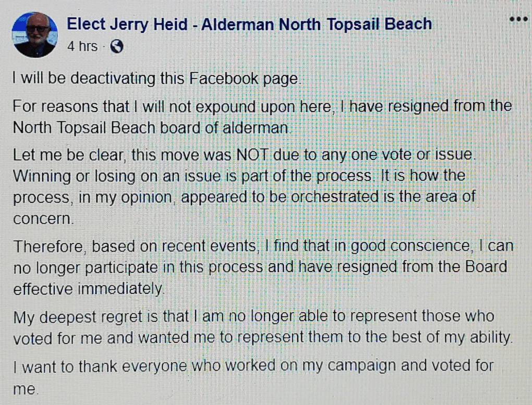The image size is (532, 405).
Task: Click the globe public audience icon
Action: click(x=117, y=47)
